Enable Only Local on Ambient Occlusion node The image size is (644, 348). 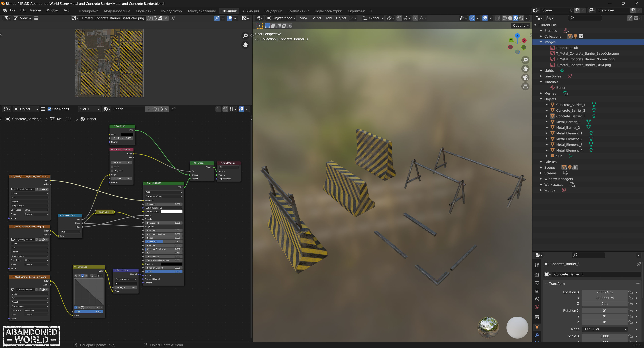click(x=113, y=171)
